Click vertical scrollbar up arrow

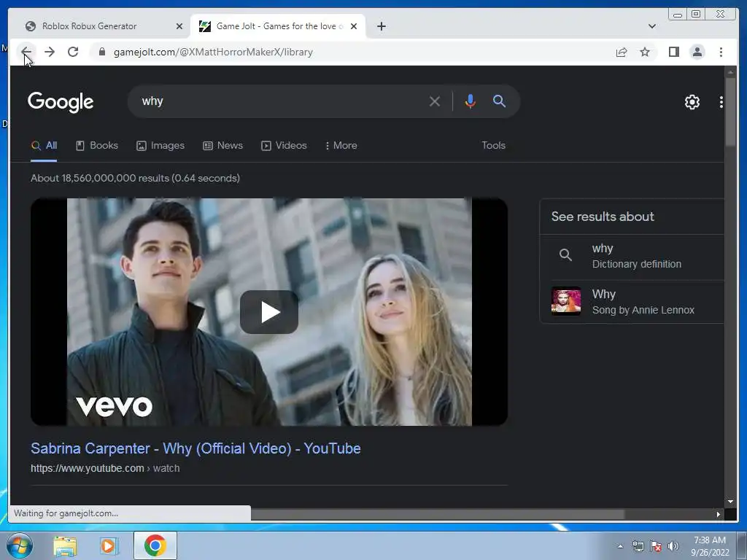pyautogui.click(x=730, y=72)
